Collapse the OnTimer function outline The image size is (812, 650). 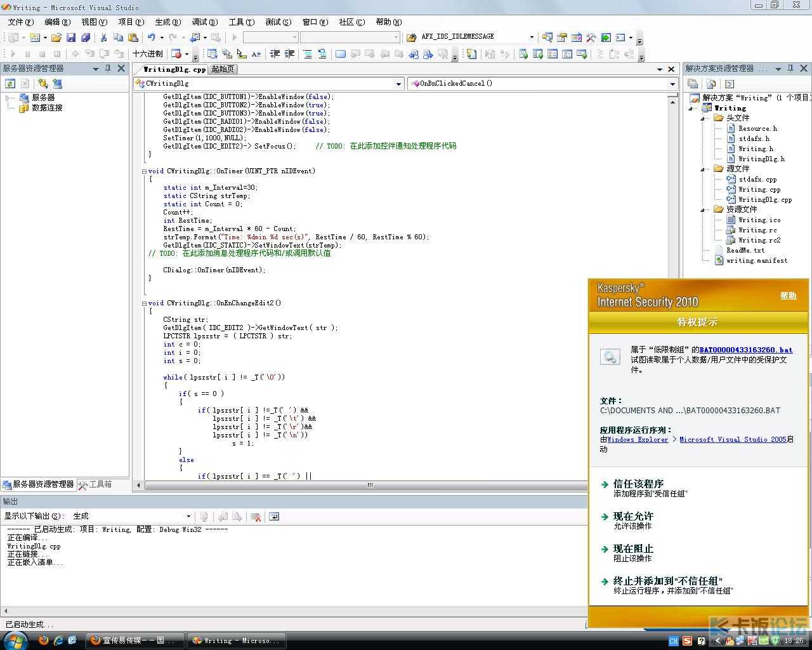point(144,171)
